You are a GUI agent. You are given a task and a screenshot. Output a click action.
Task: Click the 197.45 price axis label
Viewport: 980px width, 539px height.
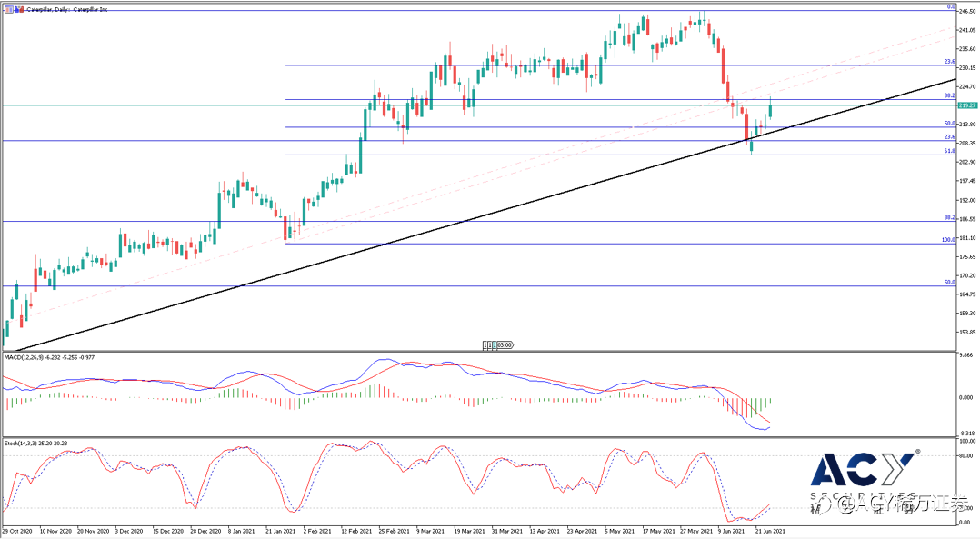tap(967, 181)
